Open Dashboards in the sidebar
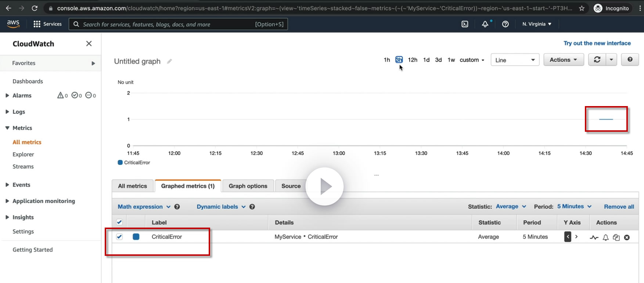 [x=28, y=81]
